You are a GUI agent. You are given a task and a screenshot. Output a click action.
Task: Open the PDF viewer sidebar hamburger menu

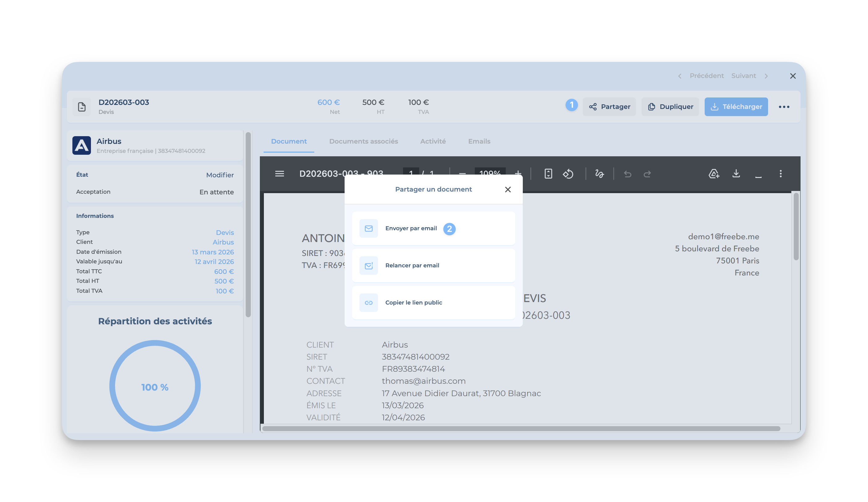pyautogui.click(x=279, y=174)
